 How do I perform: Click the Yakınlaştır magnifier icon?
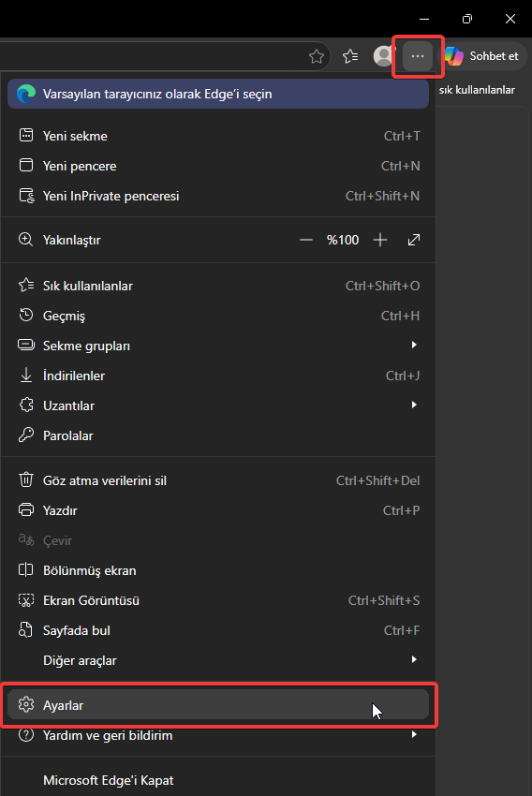[26, 240]
